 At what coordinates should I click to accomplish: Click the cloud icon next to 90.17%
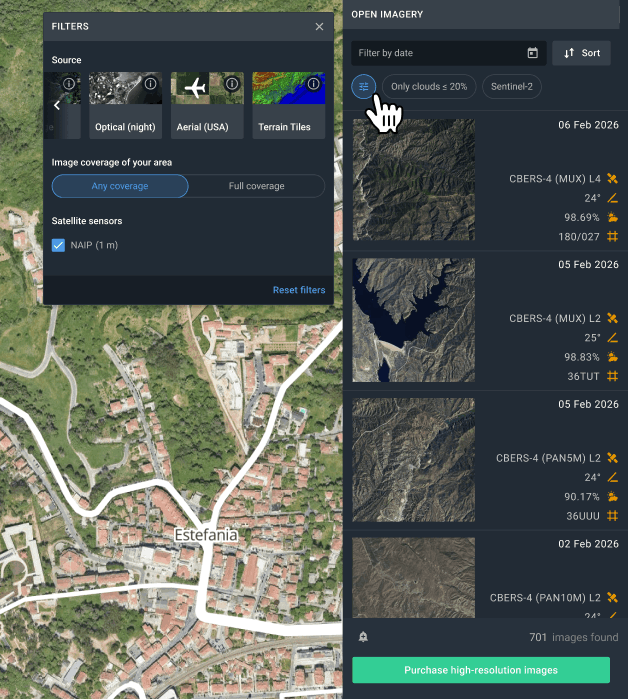[x=612, y=497]
